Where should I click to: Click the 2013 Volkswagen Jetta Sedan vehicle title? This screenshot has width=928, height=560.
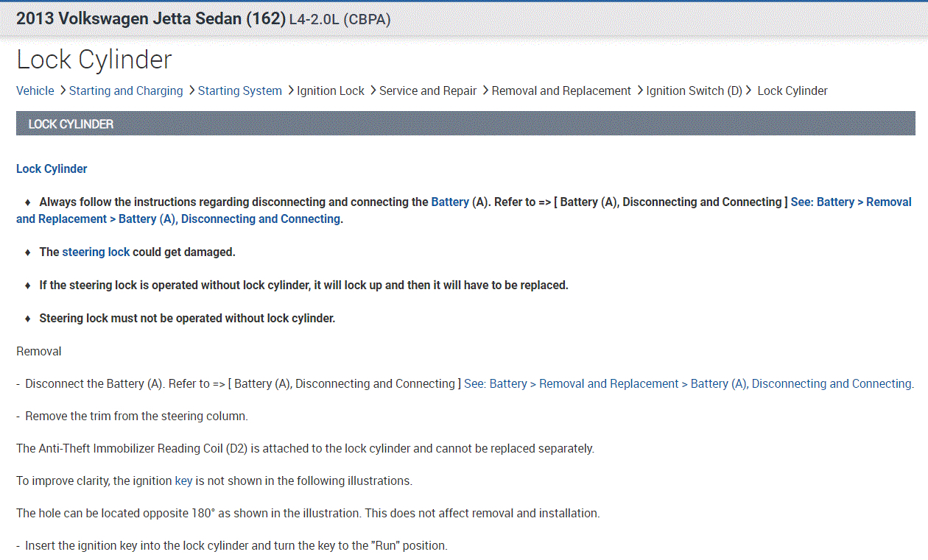pos(150,18)
